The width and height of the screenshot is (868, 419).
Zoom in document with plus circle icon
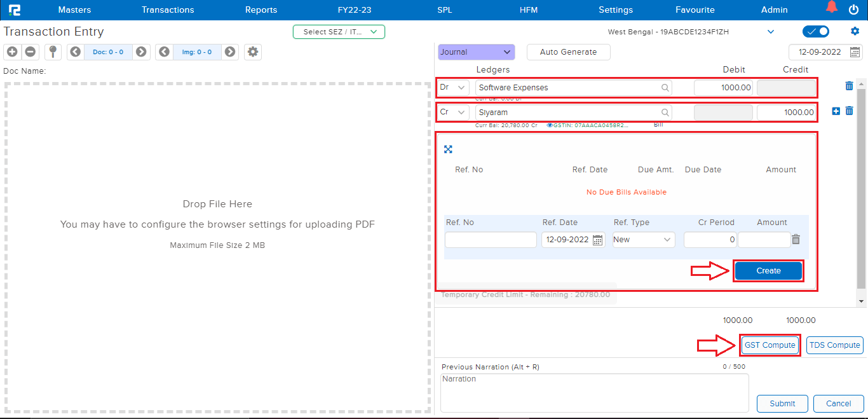[x=12, y=52]
